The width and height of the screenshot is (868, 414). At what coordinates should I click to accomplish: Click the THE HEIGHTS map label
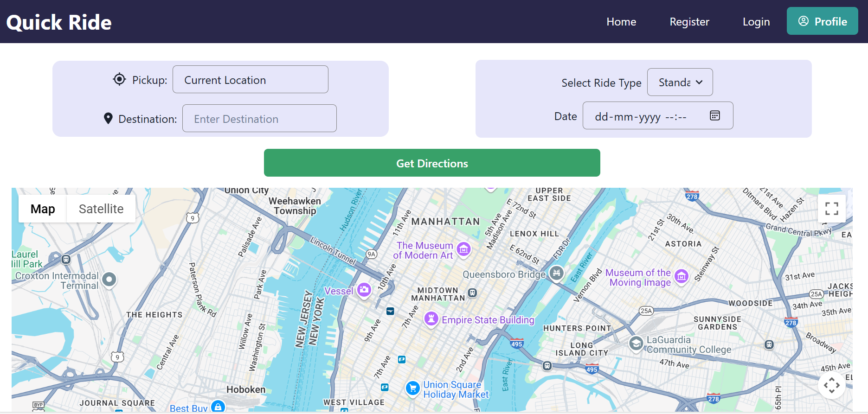tap(154, 315)
